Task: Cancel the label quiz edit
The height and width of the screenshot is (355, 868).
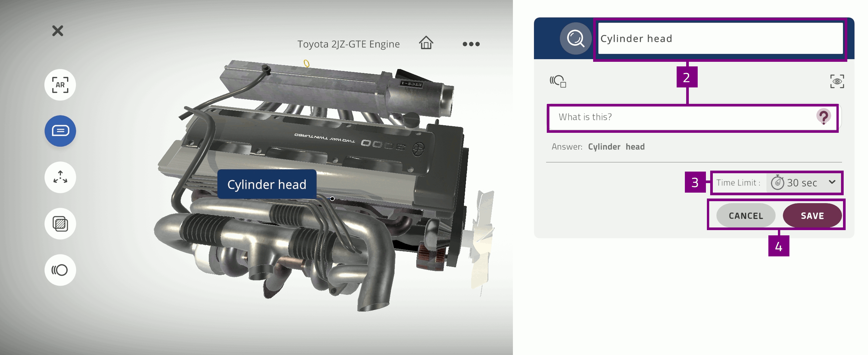Action: coord(745,216)
